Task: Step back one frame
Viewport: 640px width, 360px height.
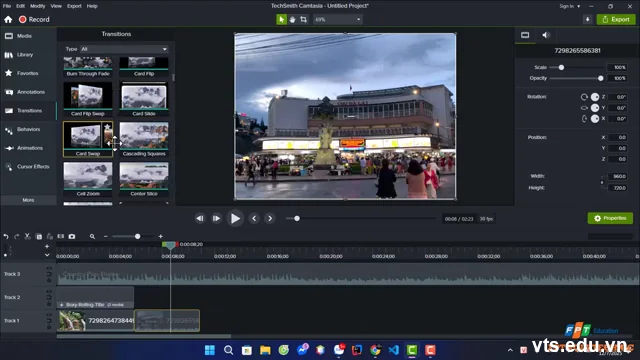Action: click(200, 219)
